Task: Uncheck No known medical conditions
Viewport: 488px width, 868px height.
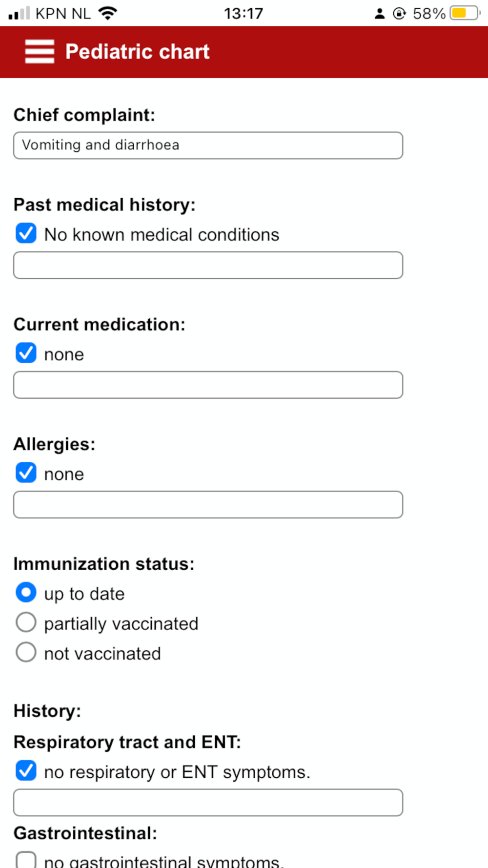Action: click(26, 234)
